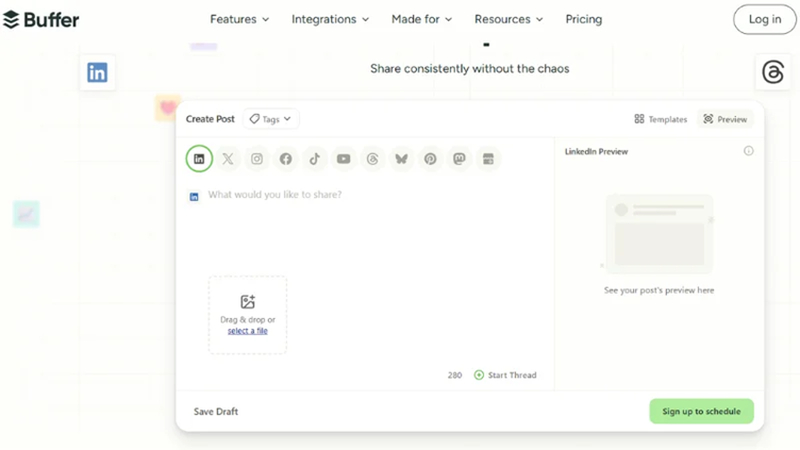Select the Instagram channel icon
The width and height of the screenshot is (800, 450).
point(257,159)
